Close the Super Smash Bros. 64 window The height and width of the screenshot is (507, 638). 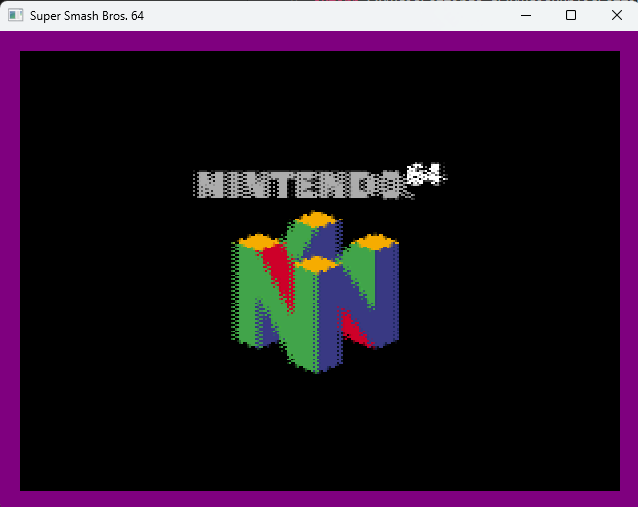click(x=616, y=15)
